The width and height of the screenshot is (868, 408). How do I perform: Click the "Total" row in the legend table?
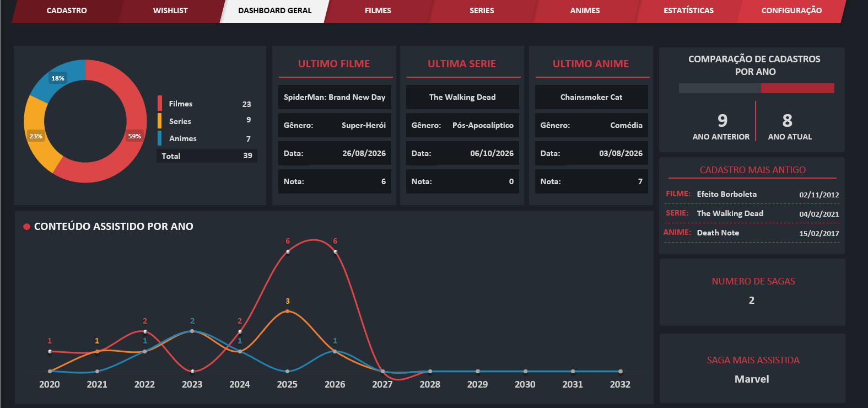point(207,156)
